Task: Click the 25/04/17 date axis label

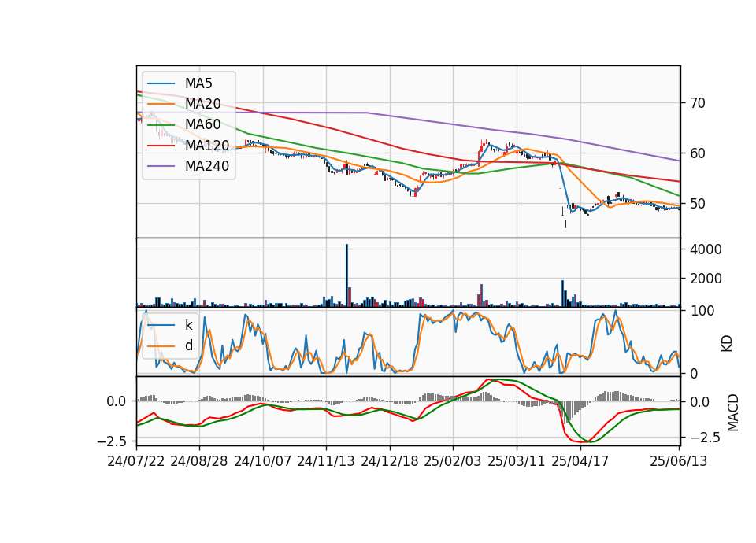Action: tap(580, 461)
